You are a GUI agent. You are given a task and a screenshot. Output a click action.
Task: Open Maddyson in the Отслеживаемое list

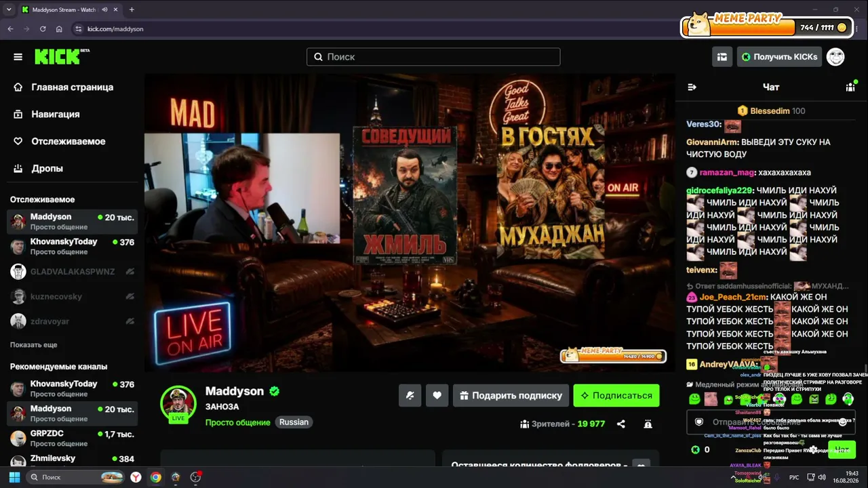coord(73,222)
